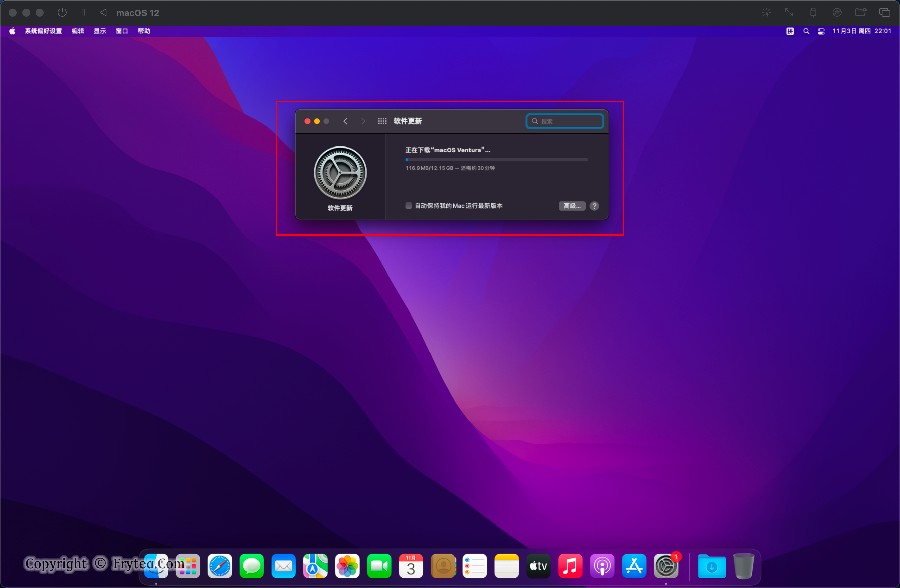900x588 pixels.
Task: Pause the virtual machine from toolbar
Action: pos(83,12)
